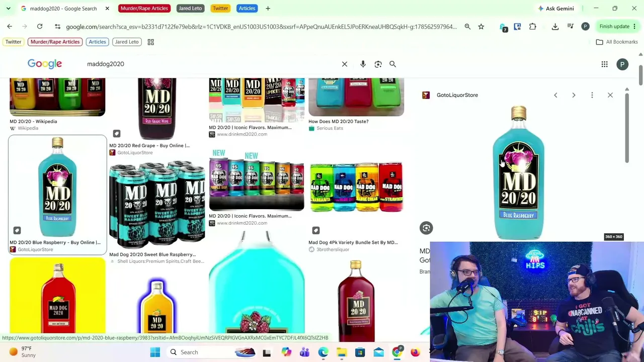The image size is (644, 362).
Task: Open the Windows Start menu
Action: coord(155,352)
